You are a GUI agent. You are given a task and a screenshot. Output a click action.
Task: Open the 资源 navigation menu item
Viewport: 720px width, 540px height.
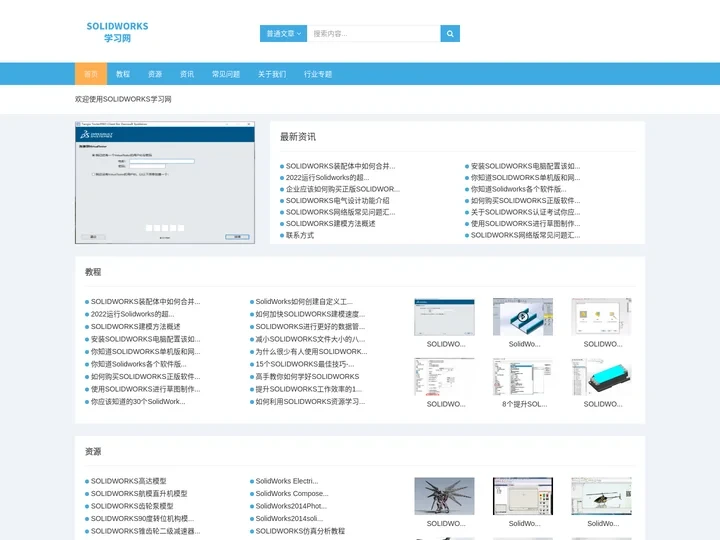155,74
